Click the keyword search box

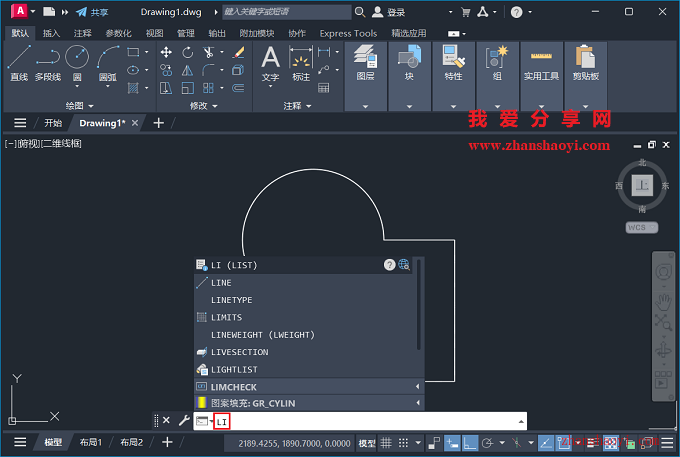point(287,12)
